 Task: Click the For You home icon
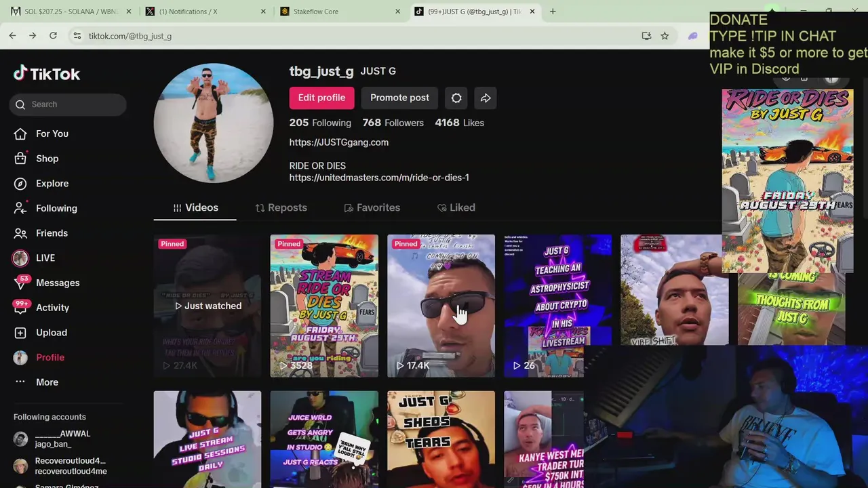click(20, 134)
